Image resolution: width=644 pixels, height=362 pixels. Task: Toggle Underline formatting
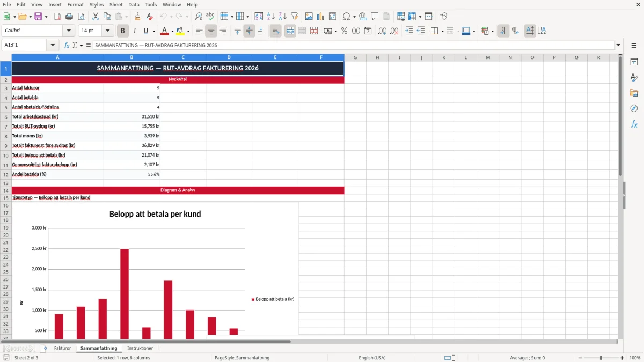(146, 31)
